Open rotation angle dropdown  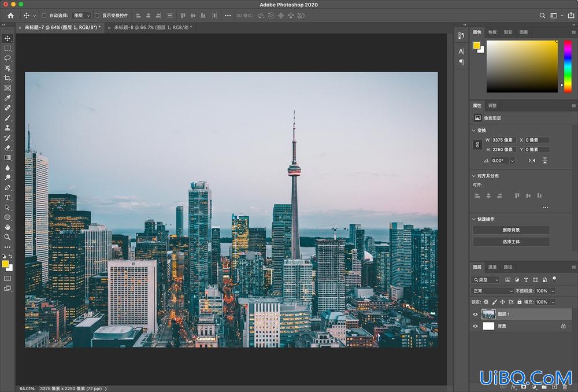[512, 161]
